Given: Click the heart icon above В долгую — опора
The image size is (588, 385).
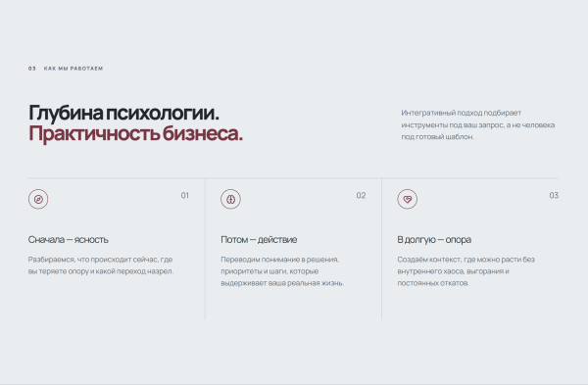Looking at the screenshot, I should (x=408, y=199).
